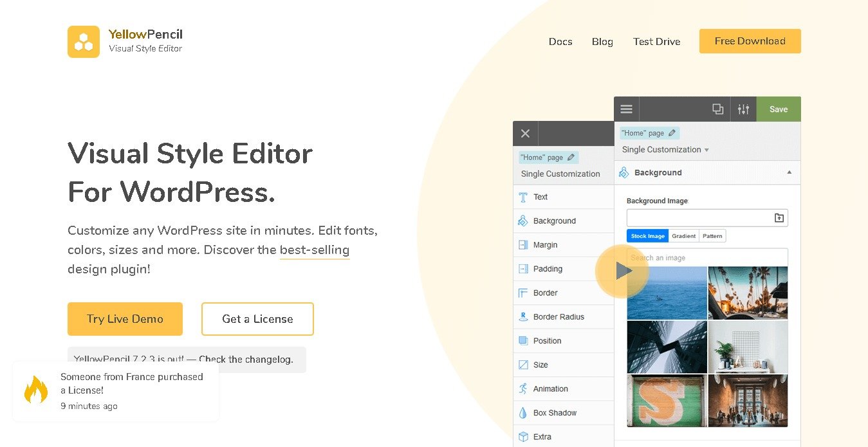Viewport: 868px width, 447px height.
Task: Open the Box Shadow property option
Action: [x=554, y=413]
